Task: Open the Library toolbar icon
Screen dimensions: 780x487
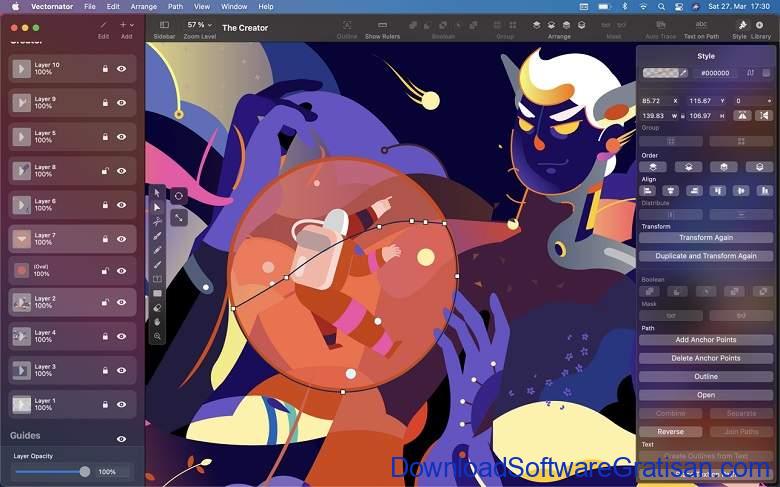Action: (760, 25)
